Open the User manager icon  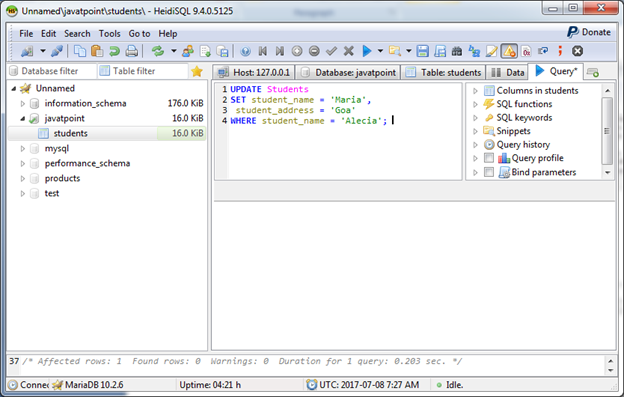(188, 51)
